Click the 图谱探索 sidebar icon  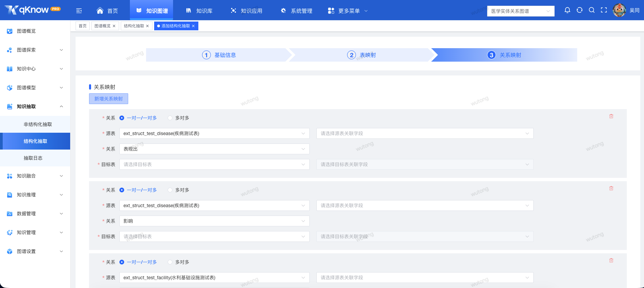coord(10,50)
